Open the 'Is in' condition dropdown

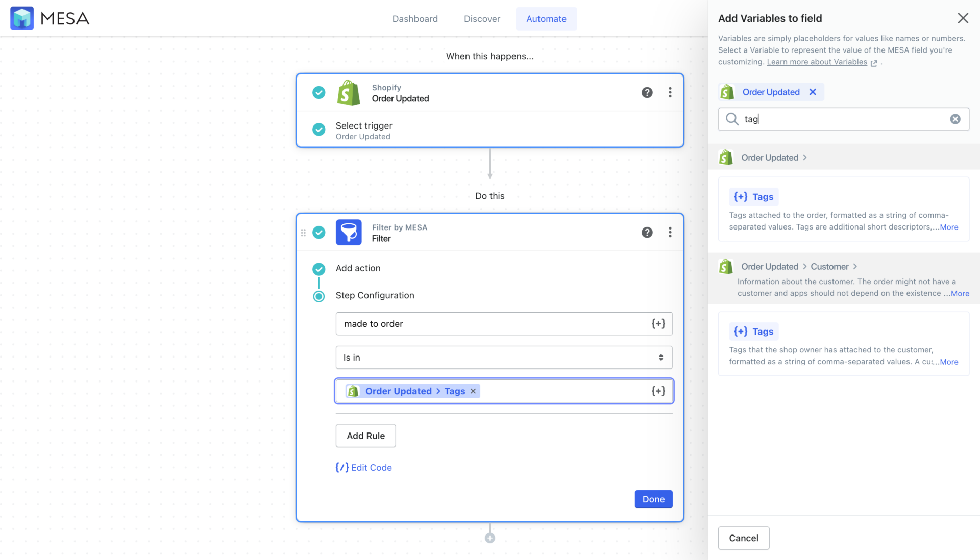click(x=503, y=357)
